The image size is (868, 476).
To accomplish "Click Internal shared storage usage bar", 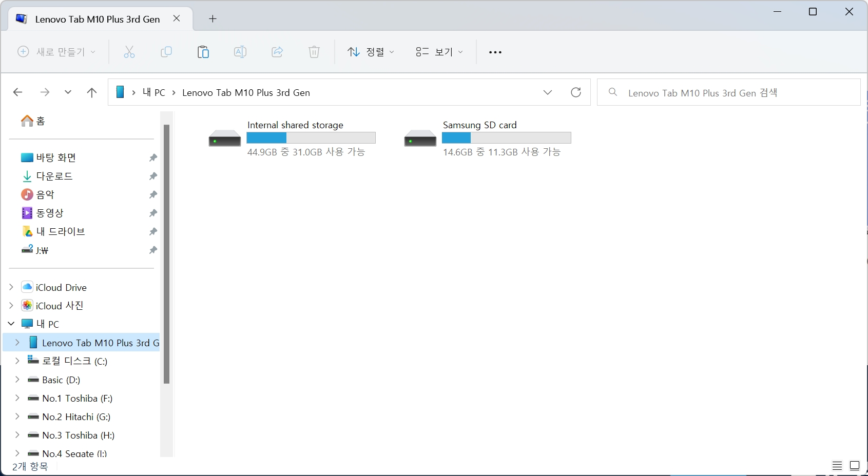I will click(x=311, y=138).
